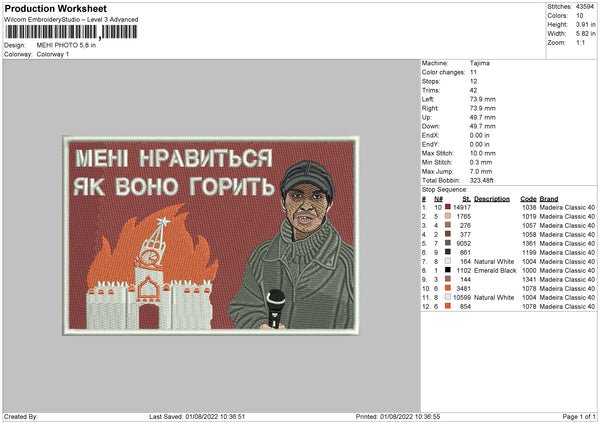
Task: Pick the navy swatch beside 861 stitches
Action: coord(448,252)
